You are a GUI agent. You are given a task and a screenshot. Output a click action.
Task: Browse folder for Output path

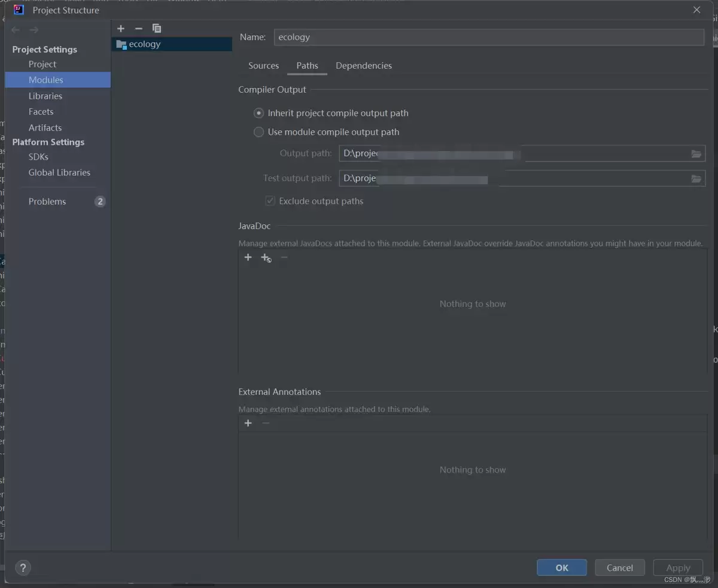696,154
